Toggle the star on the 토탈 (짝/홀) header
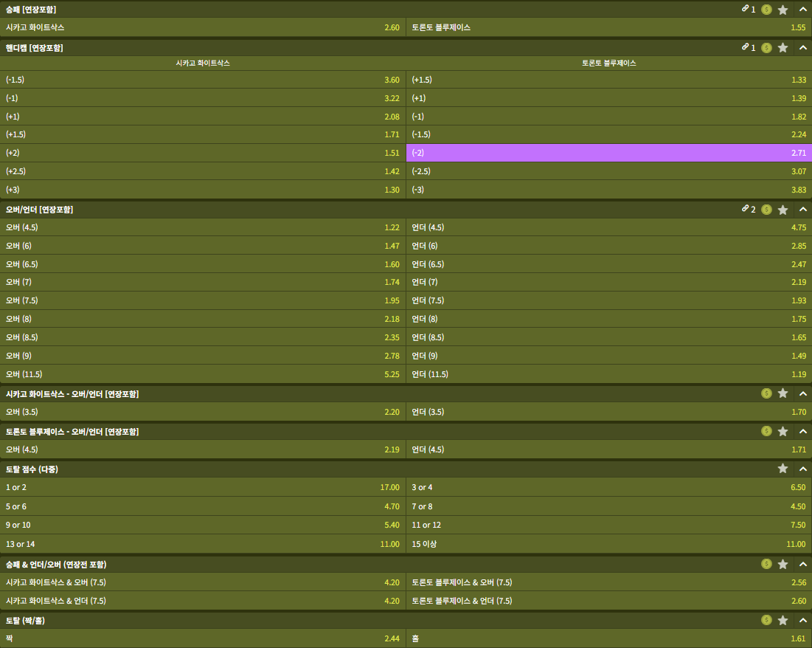 (x=783, y=620)
